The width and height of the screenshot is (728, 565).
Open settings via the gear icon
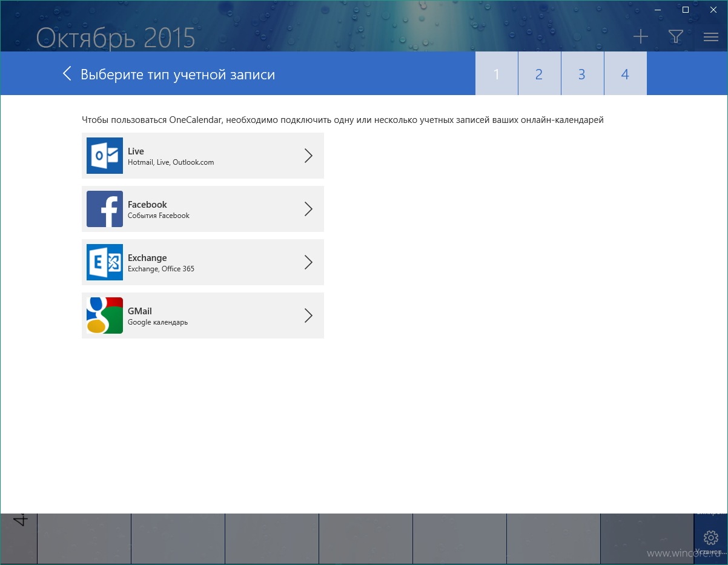[x=710, y=537]
